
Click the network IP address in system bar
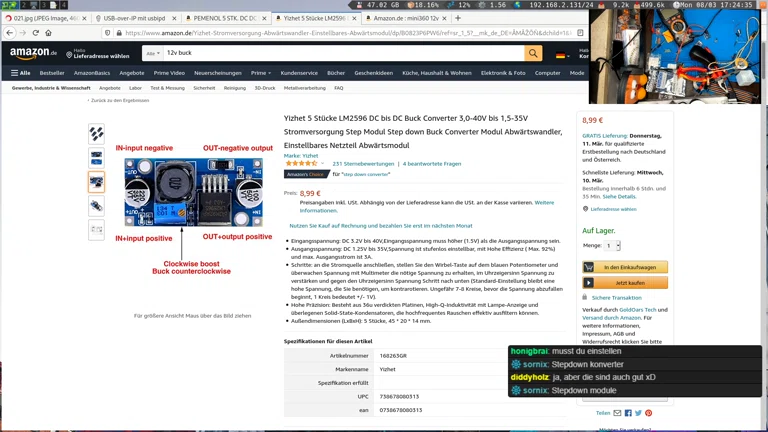tap(561, 5)
